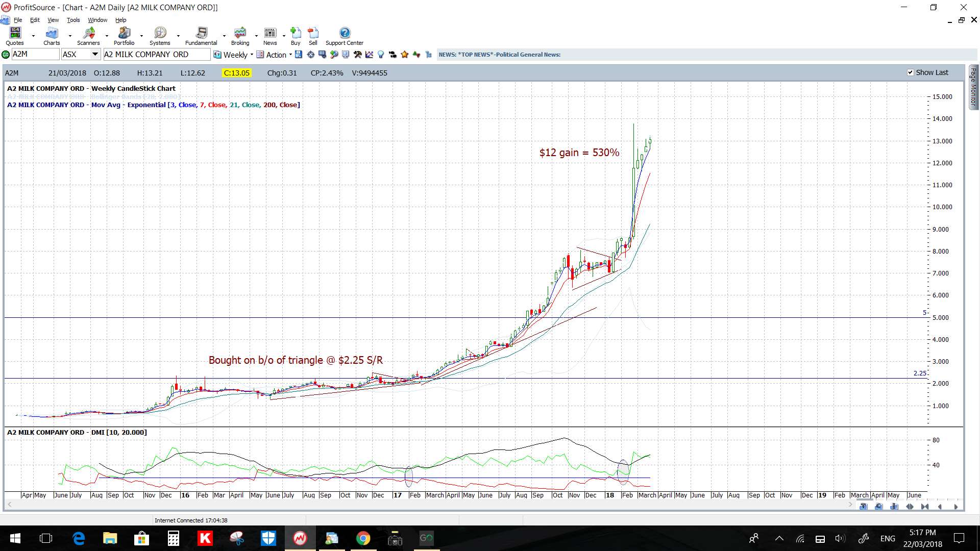Open the Edit menu

coord(35,20)
